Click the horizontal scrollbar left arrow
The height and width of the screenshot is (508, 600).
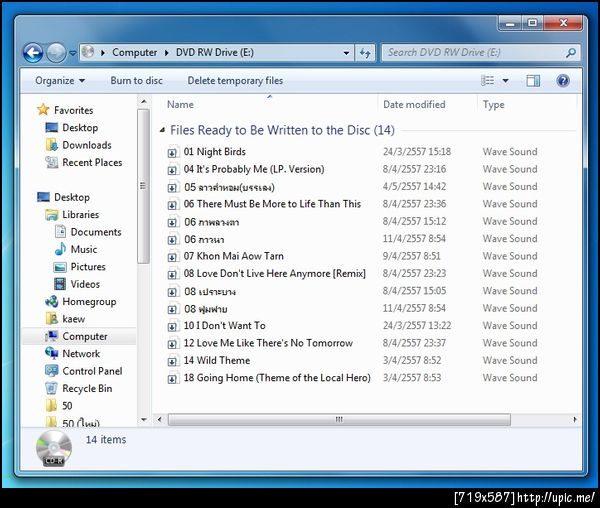click(x=160, y=420)
